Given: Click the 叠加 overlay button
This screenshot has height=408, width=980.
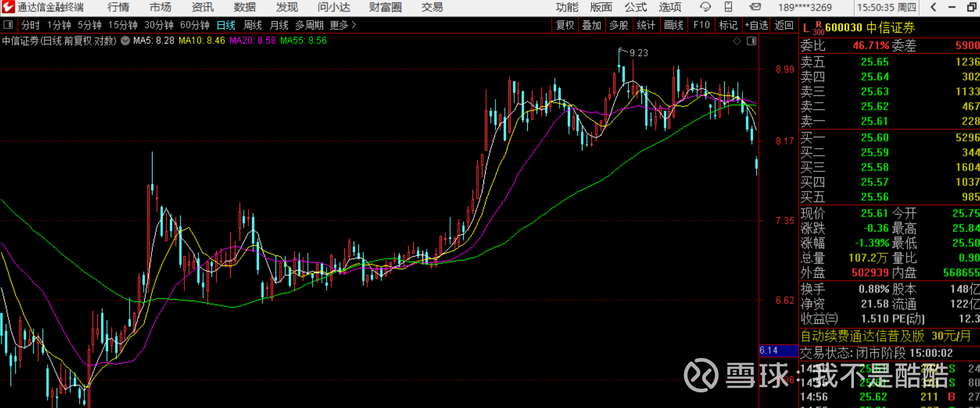Looking at the screenshot, I should (x=592, y=25).
